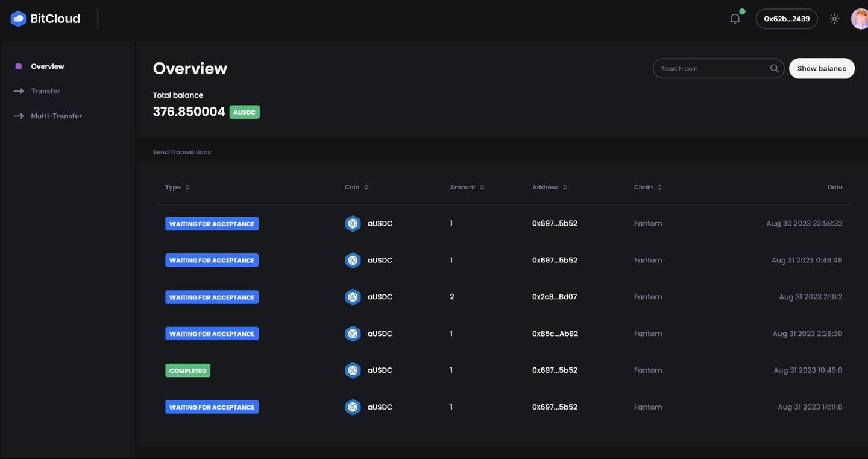Viewport: 868px width, 459px height.
Task: Click status badge of Aug 31 0:46:48 row
Action: [x=212, y=261]
